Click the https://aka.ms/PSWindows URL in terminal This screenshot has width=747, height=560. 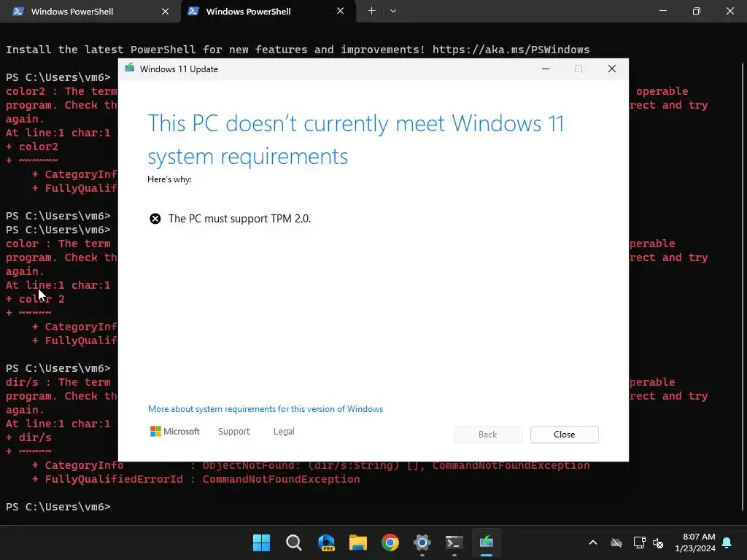511,50
